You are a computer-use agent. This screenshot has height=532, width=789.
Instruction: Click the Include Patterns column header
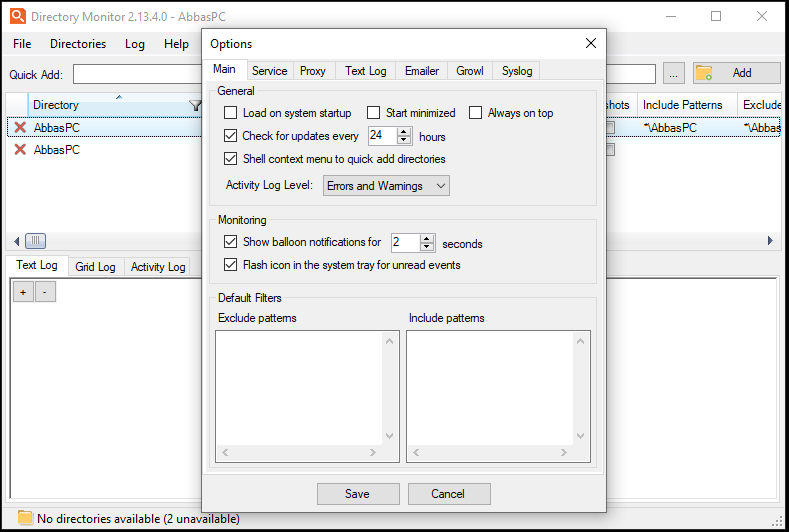687,105
